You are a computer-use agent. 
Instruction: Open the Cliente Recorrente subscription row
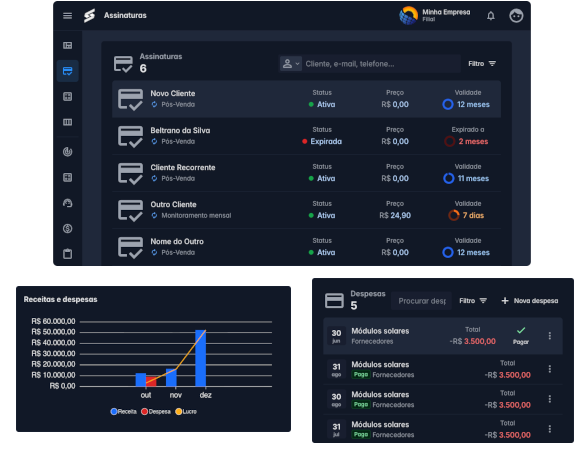pos(306,173)
